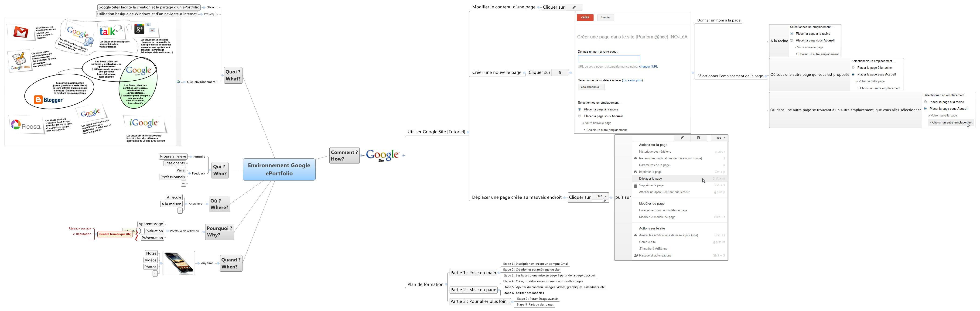Click the new page icon next to the pencil
The width and height of the screenshot is (980, 311).
(x=699, y=138)
